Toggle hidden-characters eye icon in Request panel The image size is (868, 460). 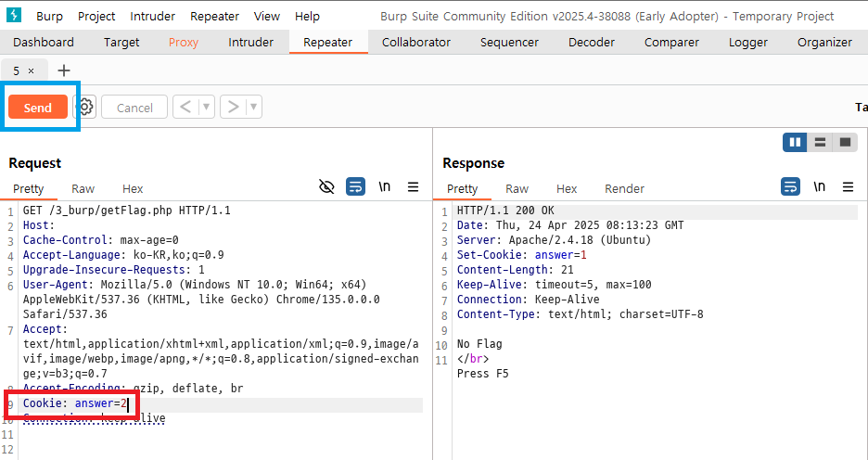326,187
